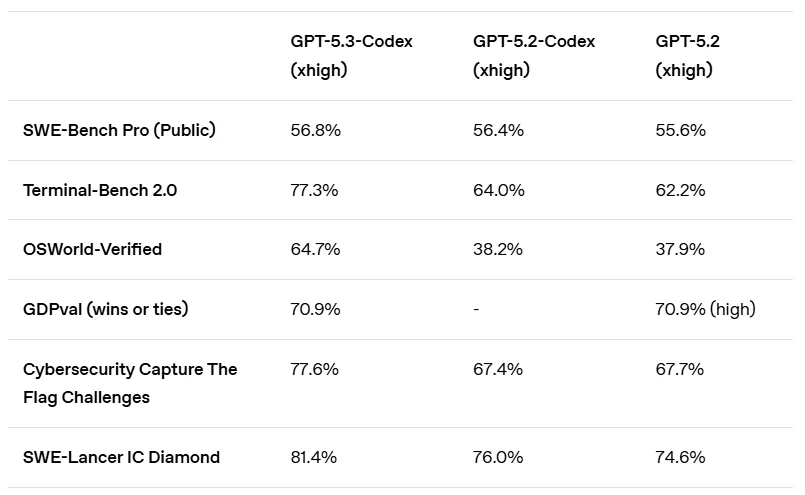Screen dimensions: 805x495
Task: Click the GDPval (wins or ties) label
Action: click(x=105, y=309)
